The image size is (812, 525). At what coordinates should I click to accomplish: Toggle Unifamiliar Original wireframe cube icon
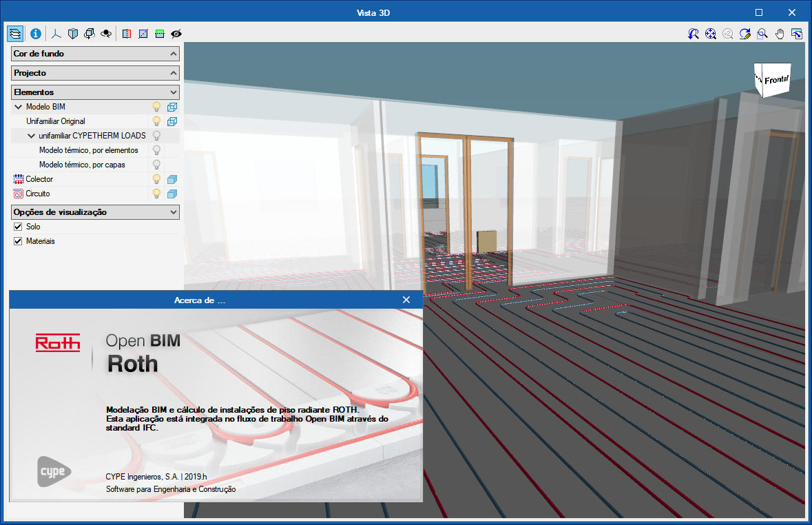pos(172,121)
